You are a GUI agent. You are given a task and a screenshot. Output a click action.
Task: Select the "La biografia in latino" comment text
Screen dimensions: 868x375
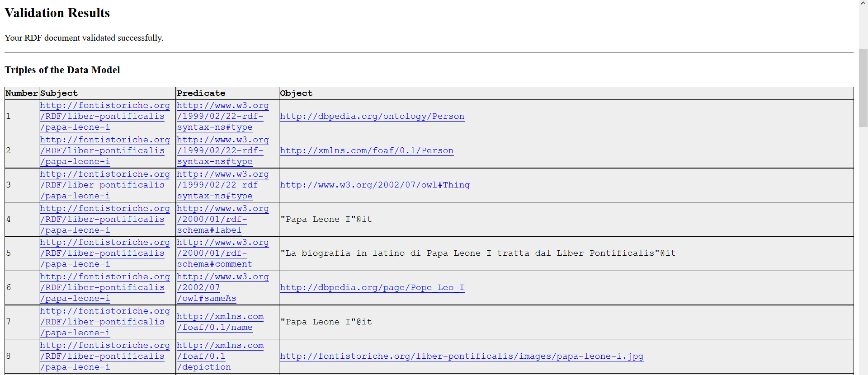pos(478,253)
